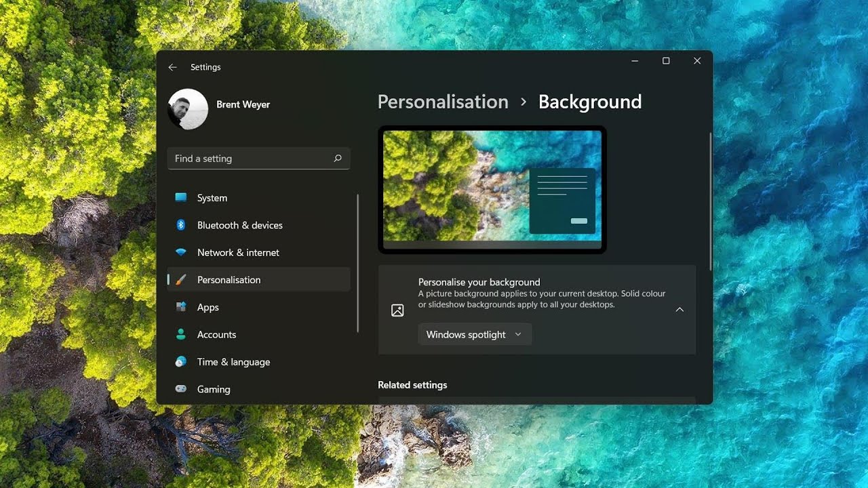
Task: Click the Gaming controller icon
Action: tap(181, 389)
